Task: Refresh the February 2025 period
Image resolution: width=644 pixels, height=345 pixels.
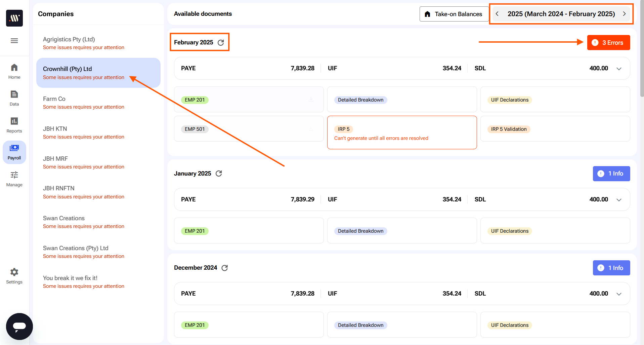Action: pyautogui.click(x=221, y=43)
